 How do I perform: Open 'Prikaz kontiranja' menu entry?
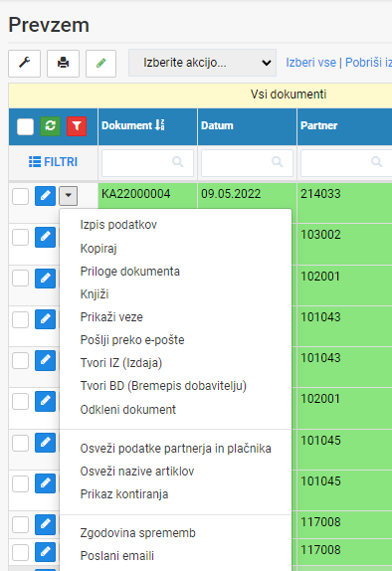124,494
